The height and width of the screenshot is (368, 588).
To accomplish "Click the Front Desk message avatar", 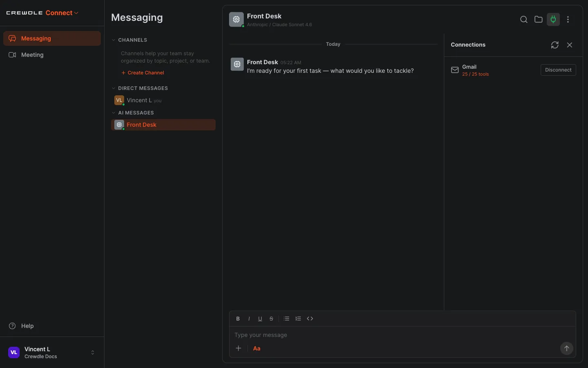I will 237,64.
